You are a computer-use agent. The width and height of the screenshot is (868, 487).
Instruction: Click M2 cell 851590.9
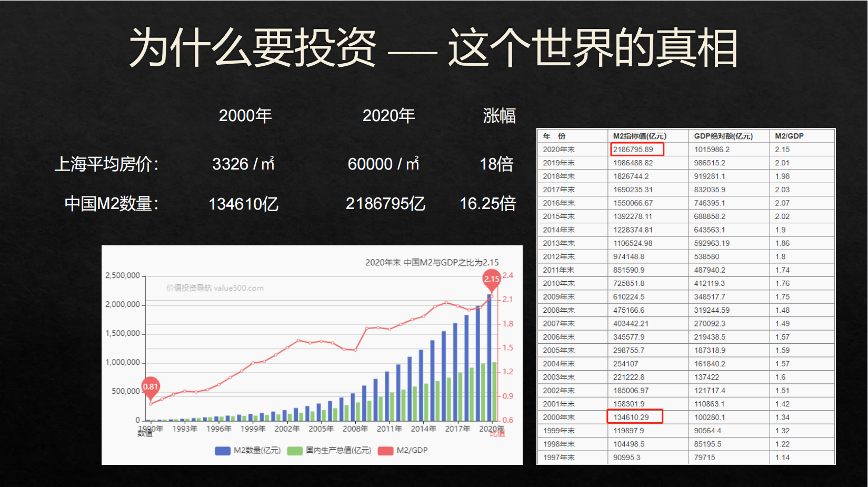[628, 270]
